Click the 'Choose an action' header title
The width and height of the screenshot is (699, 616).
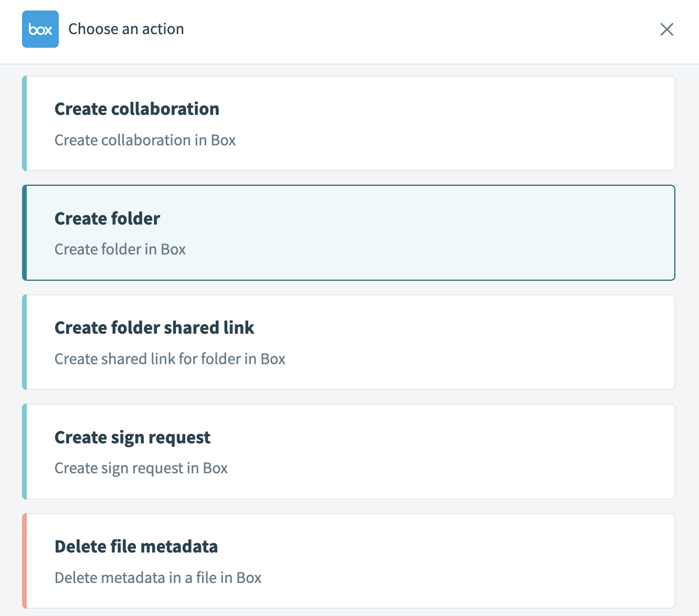click(126, 29)
